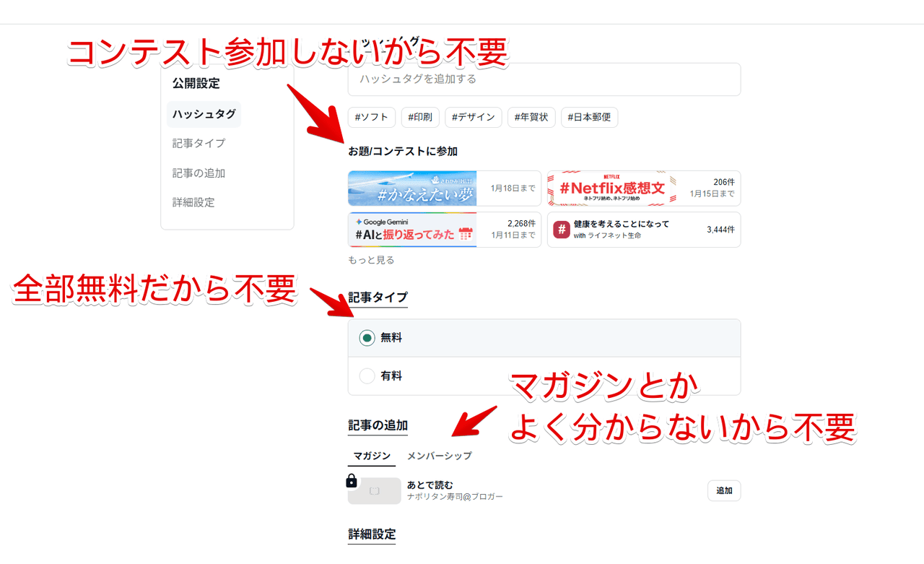Viewport: 924px width, 564px height.
Task: Click the あとで読む magazine thumbnail placeholder
Action: point(374,491)
